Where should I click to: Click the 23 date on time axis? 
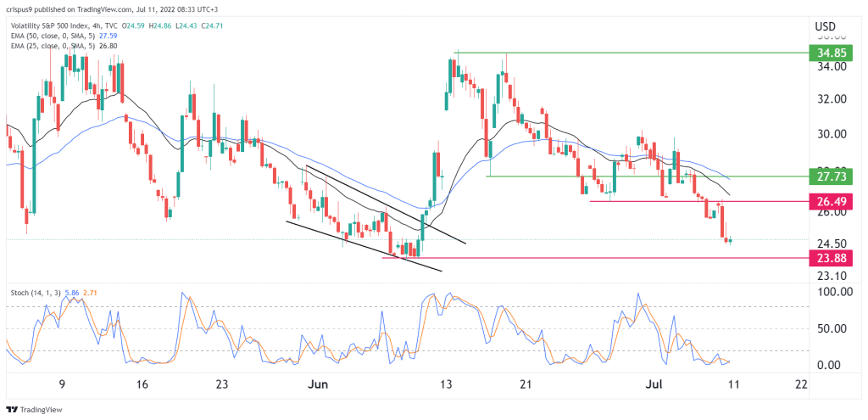222,384
